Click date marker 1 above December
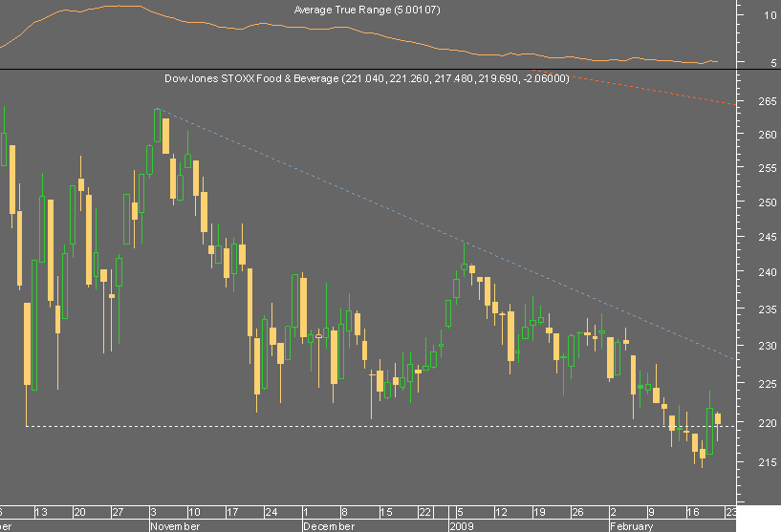781x532 pixels. click(x=306, y=512)
